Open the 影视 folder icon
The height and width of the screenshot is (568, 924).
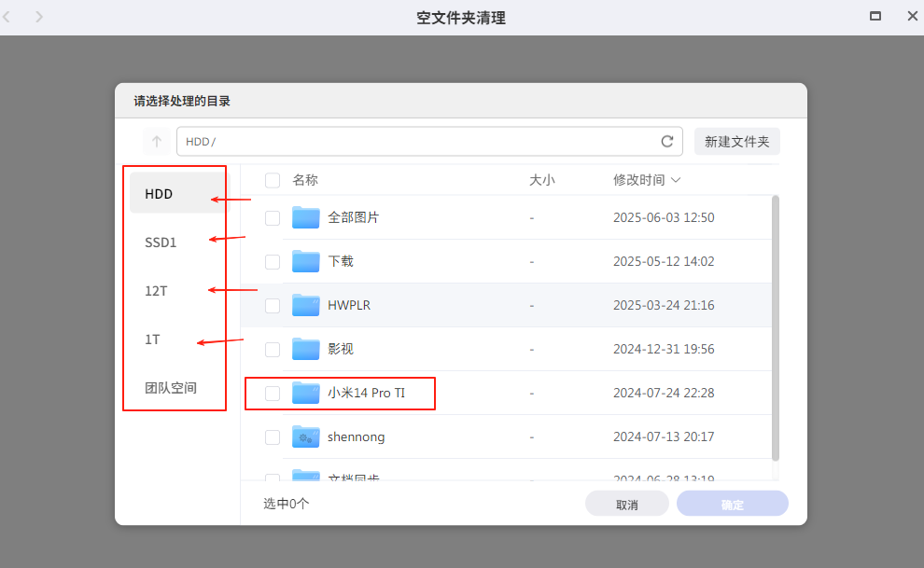[306, 349]
